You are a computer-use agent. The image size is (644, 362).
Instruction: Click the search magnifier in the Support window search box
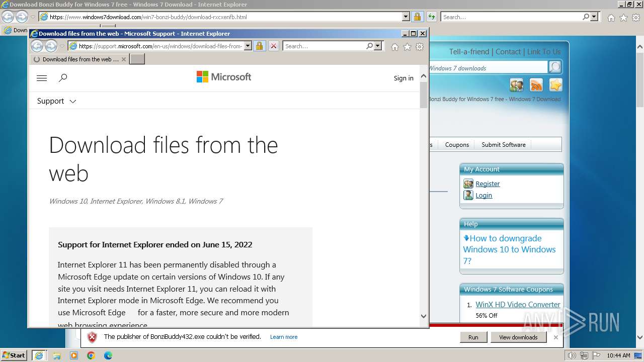coord(370,46)
